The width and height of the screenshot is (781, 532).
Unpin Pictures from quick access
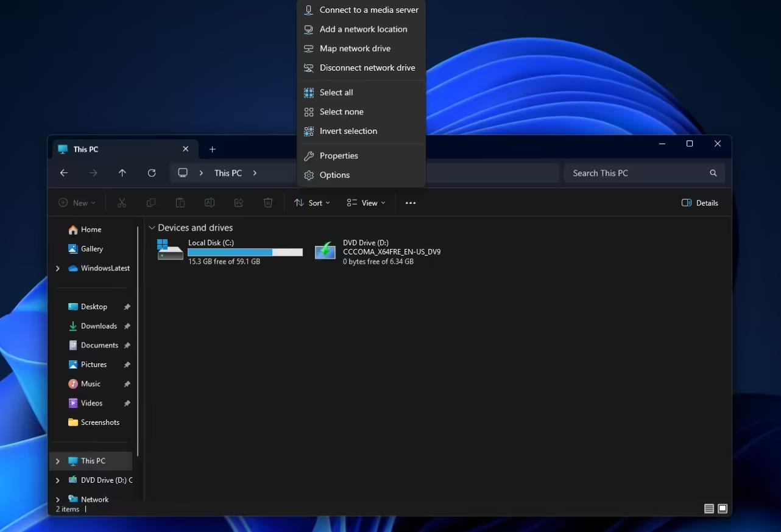[x=127, y=365]
